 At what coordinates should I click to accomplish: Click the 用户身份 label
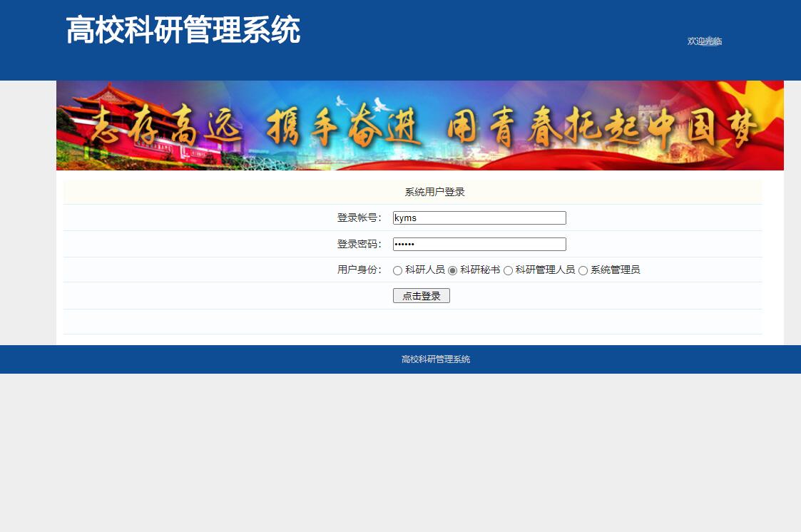pyautogui.click(x=359, y=270)
